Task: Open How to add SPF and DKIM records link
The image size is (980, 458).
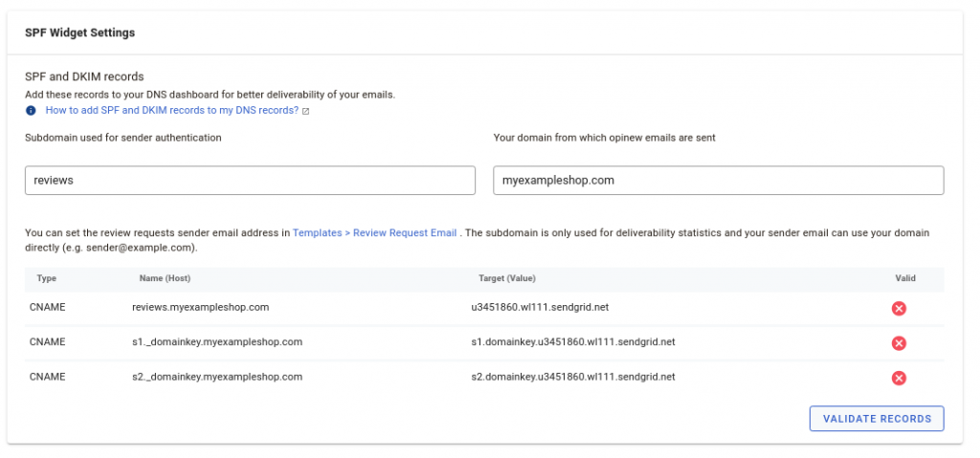Action: [x=172, y=111]
